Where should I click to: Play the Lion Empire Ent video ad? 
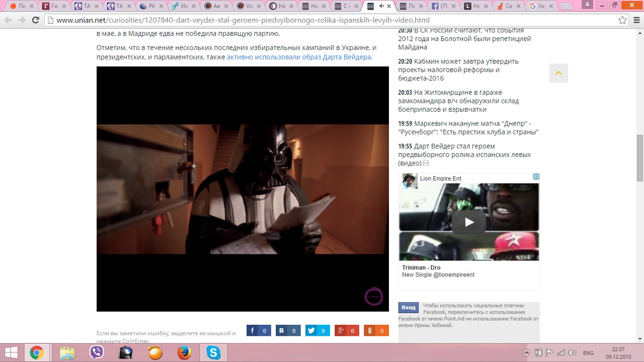tap(469, 222)
